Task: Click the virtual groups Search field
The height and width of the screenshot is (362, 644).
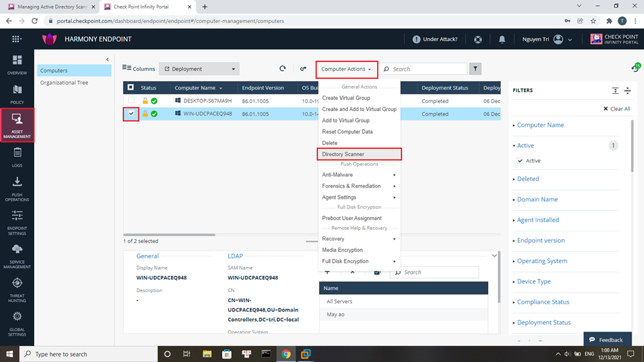Action: [434, 272]
